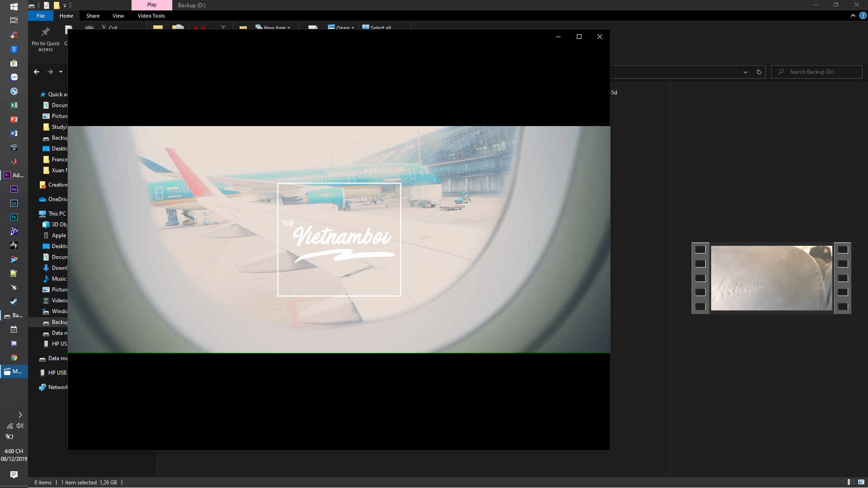This screenshot has height=488, width=868.
Task: Open Excel from the taskbar
Action: (x=14, y=105)
